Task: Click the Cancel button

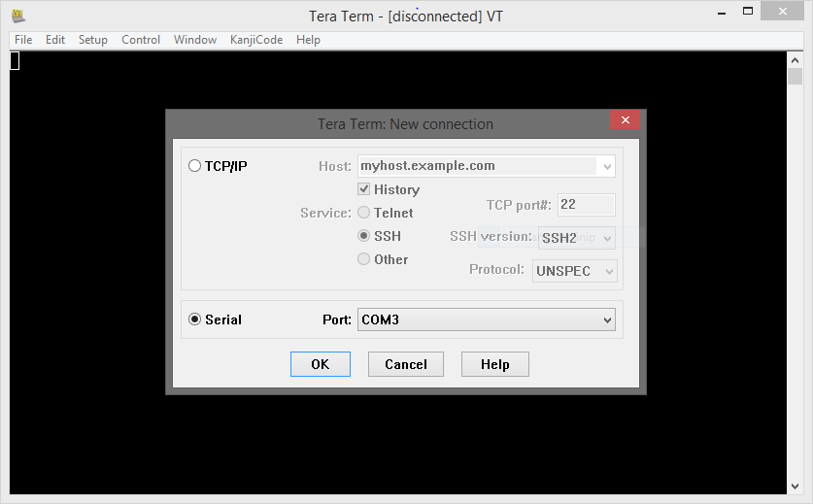Action: tap(405, 364)
